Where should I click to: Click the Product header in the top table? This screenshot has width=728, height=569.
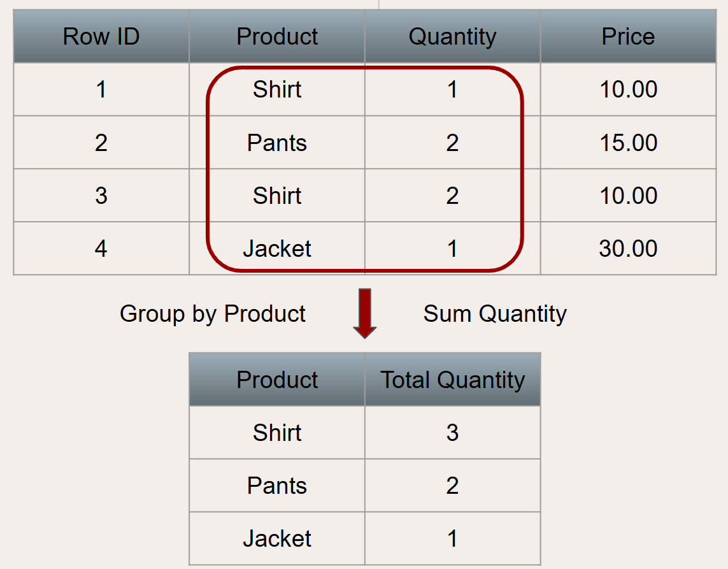coord(277,37)
